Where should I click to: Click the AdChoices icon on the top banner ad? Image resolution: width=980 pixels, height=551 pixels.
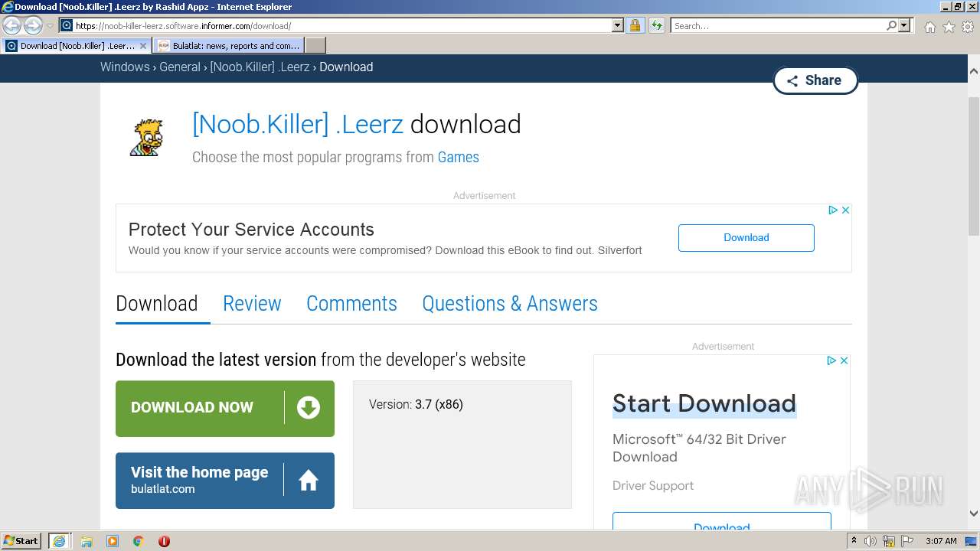click(833, 210)
